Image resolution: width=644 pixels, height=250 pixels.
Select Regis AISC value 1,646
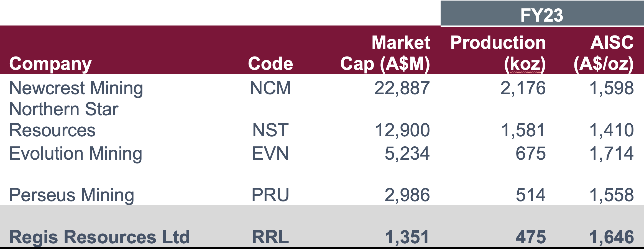pyautogui.click(x=611, y=237)
